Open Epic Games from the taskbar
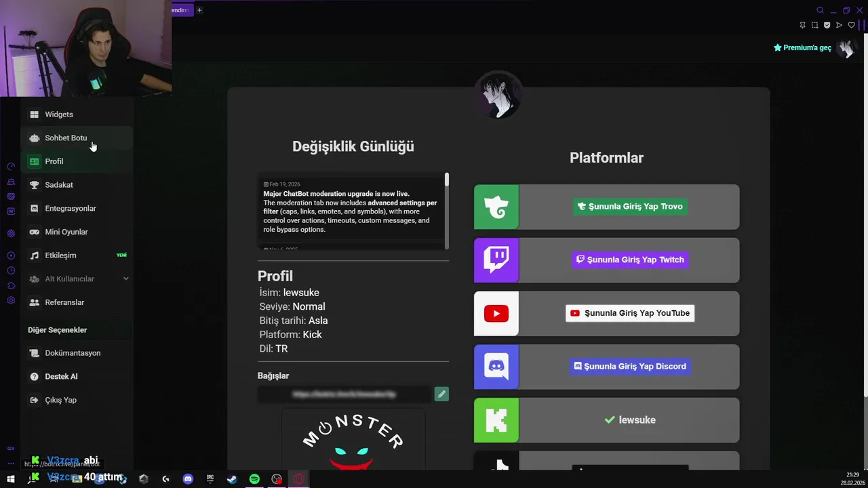 tap(210, 479)
